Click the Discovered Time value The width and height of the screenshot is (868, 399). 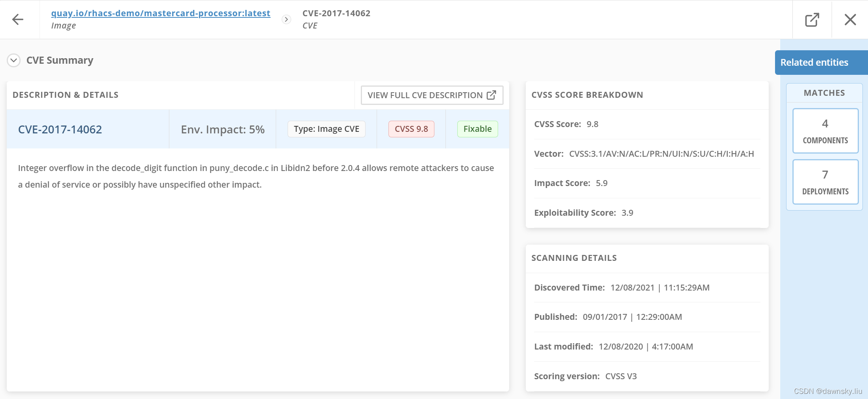(x=660, y=288)
